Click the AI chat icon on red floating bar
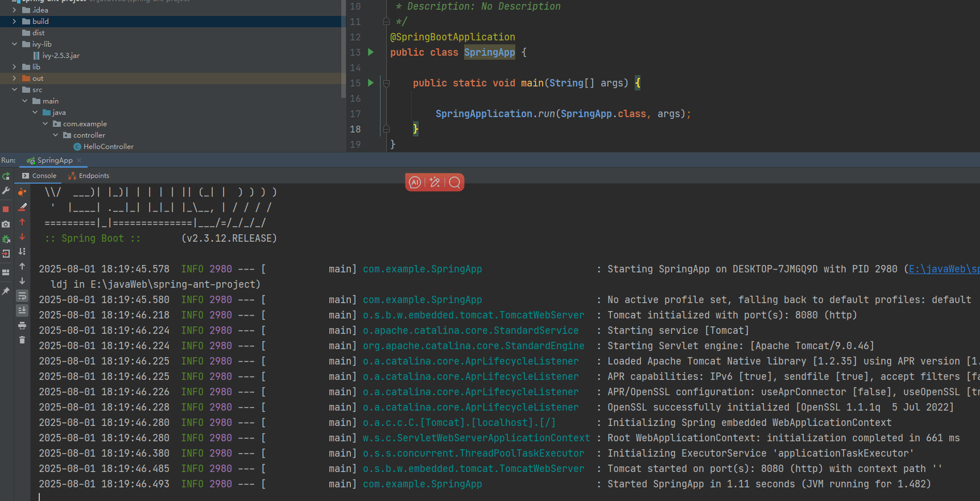 coord(415,182)
